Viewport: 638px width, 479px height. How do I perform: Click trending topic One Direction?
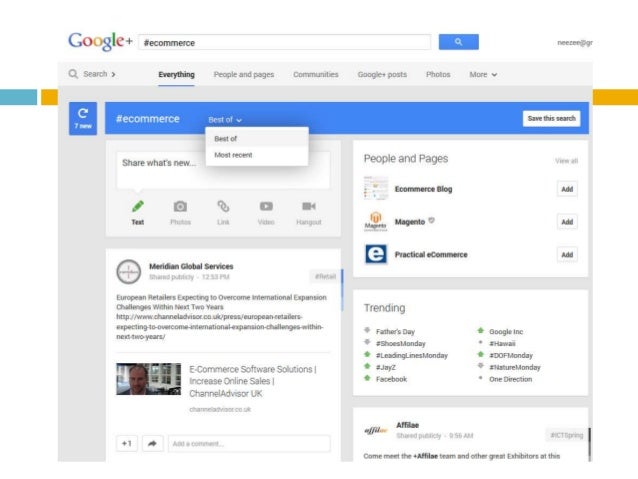tap(510, 378)
